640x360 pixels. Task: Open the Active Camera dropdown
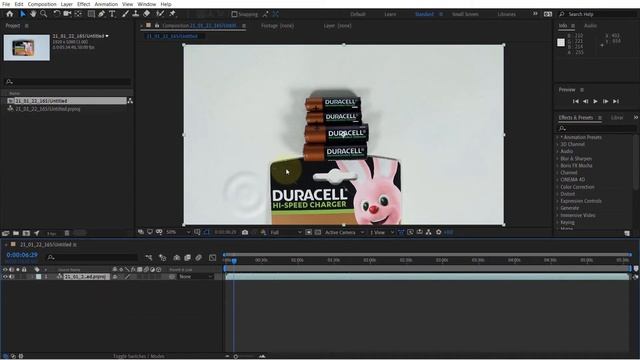click(x=344, y=232)
